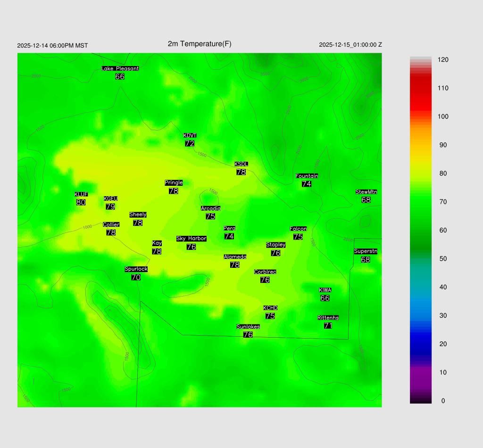Click the Sunlakes station label
The width and height of the screenshot is (483, 448).
click(248, 327)
